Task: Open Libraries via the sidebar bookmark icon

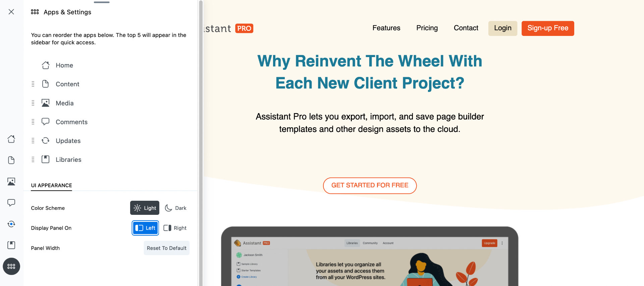Action: (11, 245)
